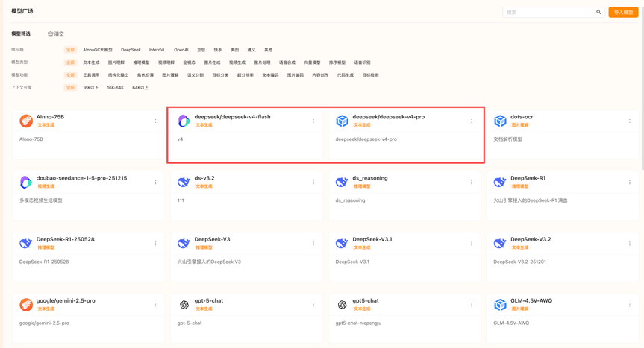Filter provider by 通义
644x348 pixels.
pyautogui.click(x=251, y=50)
